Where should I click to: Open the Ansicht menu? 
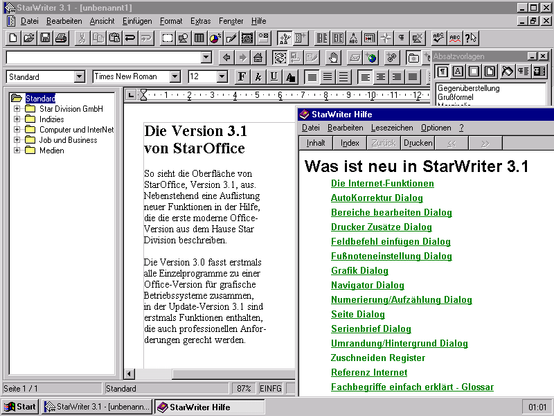pos(102,21)
